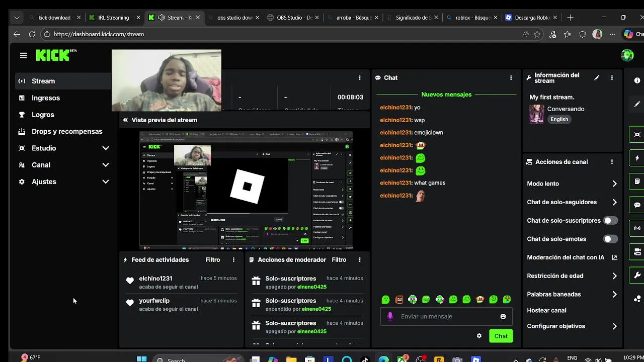Click the browser refresh icon
644x362 pixels.
(32, 34)
